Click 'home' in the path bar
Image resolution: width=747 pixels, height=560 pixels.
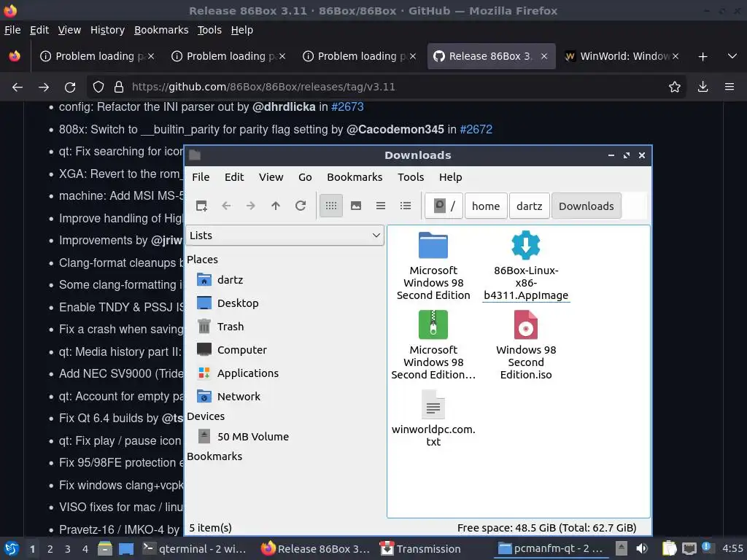486,206
